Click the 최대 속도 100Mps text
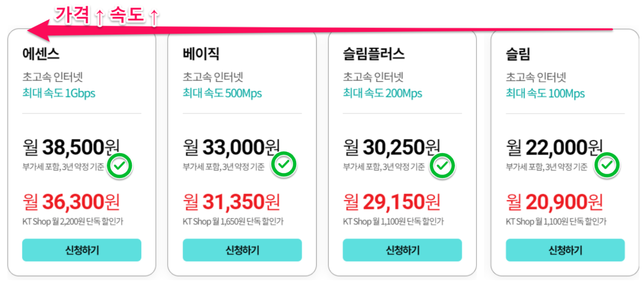This screenshot has height=283, width=644. point(545,93)
